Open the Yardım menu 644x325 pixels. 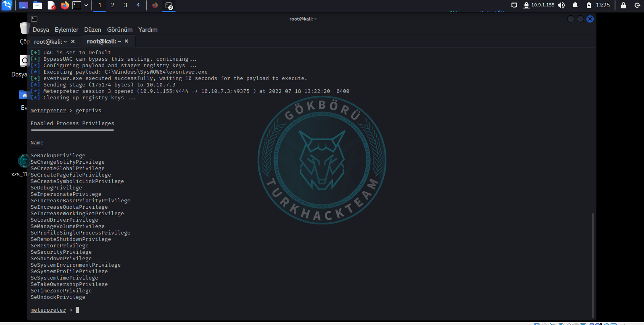148,30
